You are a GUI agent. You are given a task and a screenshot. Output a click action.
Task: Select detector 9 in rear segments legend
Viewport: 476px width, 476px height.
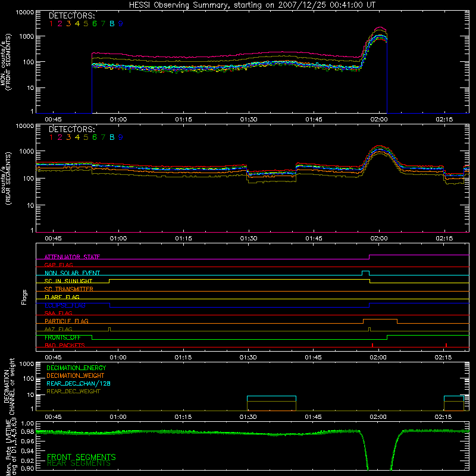(121, 137)
